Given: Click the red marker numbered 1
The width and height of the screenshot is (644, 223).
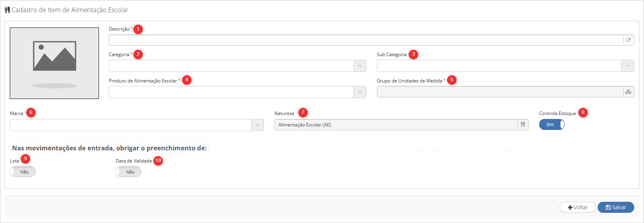Looking at the screenshot, I should pos(138,29).
